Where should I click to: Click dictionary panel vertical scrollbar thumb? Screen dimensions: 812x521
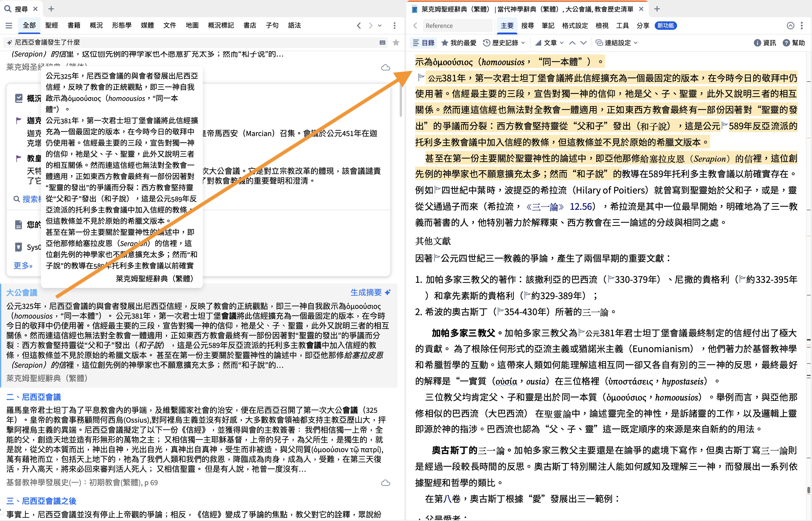coord(808,490)
